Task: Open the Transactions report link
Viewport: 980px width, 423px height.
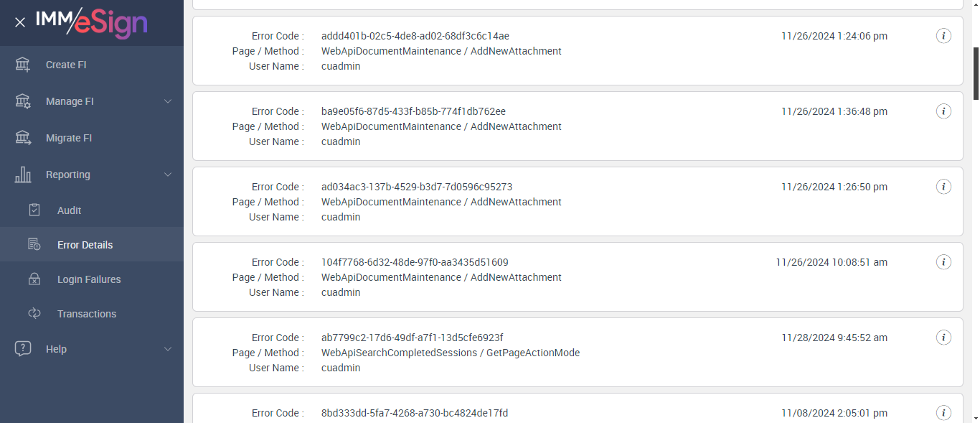Action: pos(87,314)
